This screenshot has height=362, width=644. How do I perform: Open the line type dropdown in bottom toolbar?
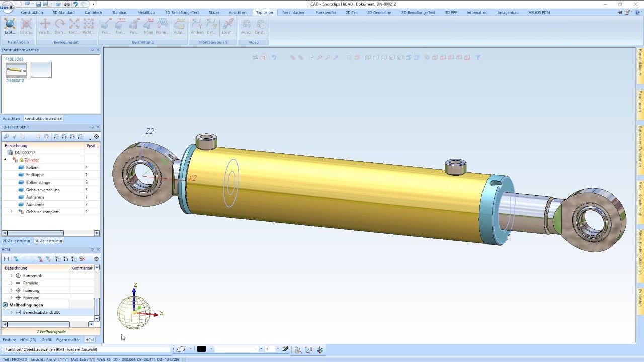click(261, 349)
